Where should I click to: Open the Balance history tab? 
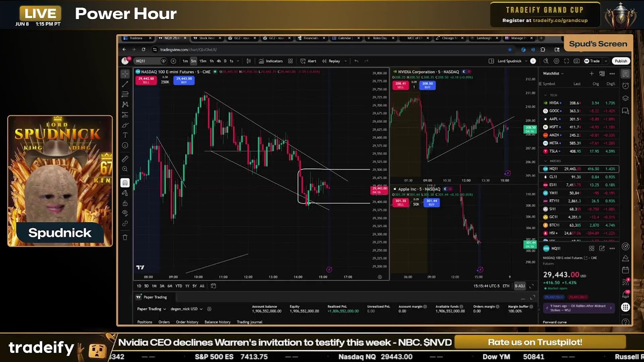(217, 322)
